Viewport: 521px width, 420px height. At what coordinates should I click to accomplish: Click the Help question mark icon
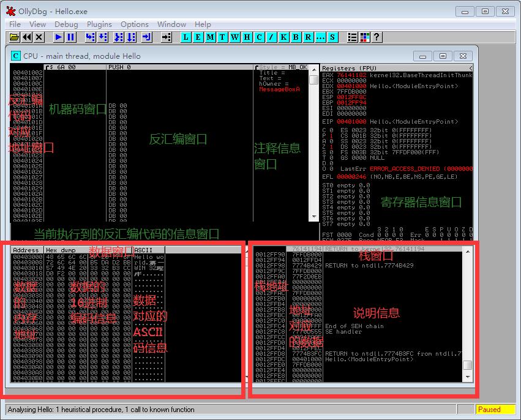point(377,37)
